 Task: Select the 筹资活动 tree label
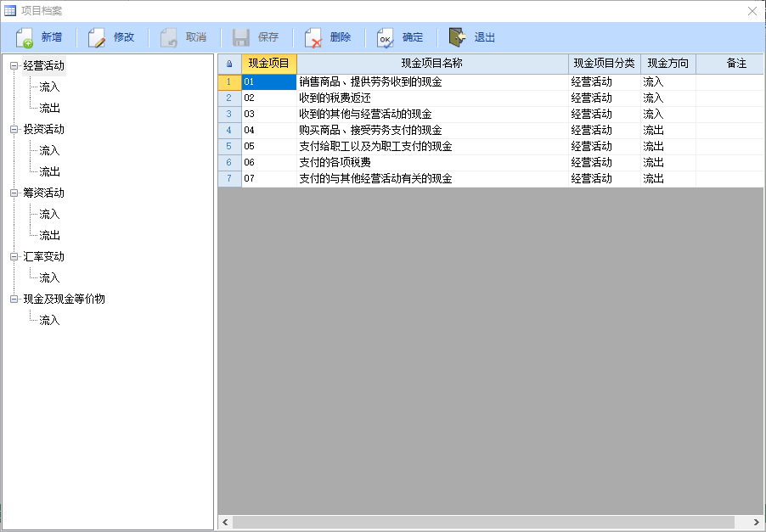pyautogui.click(x=44, y=193)
